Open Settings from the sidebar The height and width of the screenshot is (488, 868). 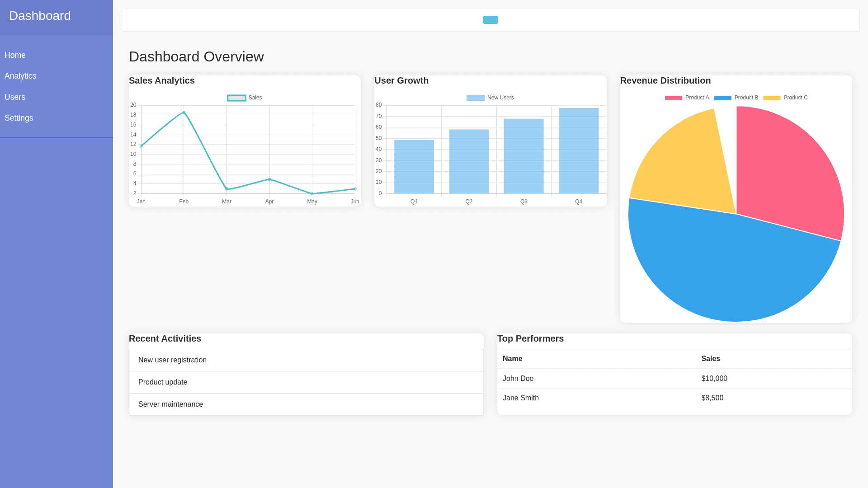click(19, 118)
